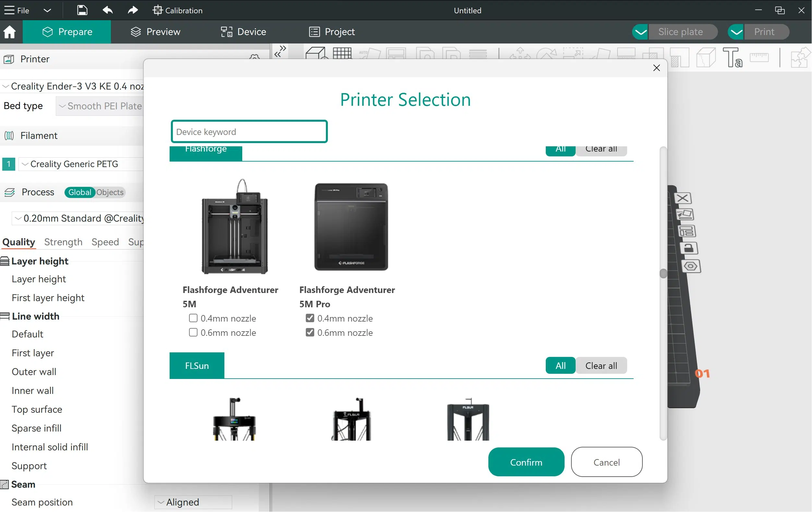Click the FLSun vendor tab
The width and height of the screenshot is (812, 512).
(x=197, y=366)
